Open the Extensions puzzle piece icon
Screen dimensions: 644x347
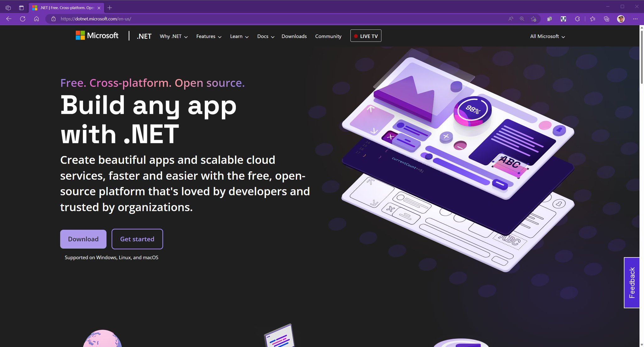click(578, 19)
